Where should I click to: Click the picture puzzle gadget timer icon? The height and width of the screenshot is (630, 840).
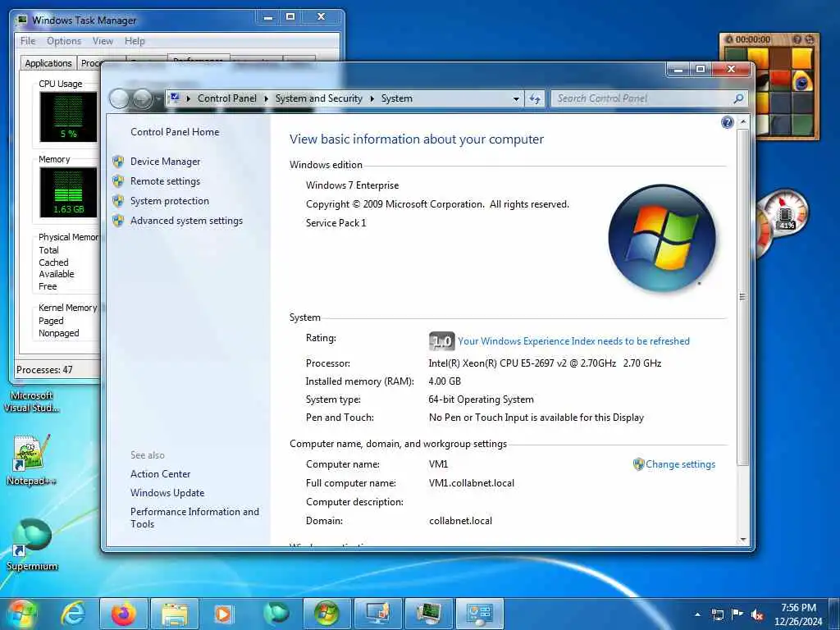pyautogui.click(x=728, y=39)
